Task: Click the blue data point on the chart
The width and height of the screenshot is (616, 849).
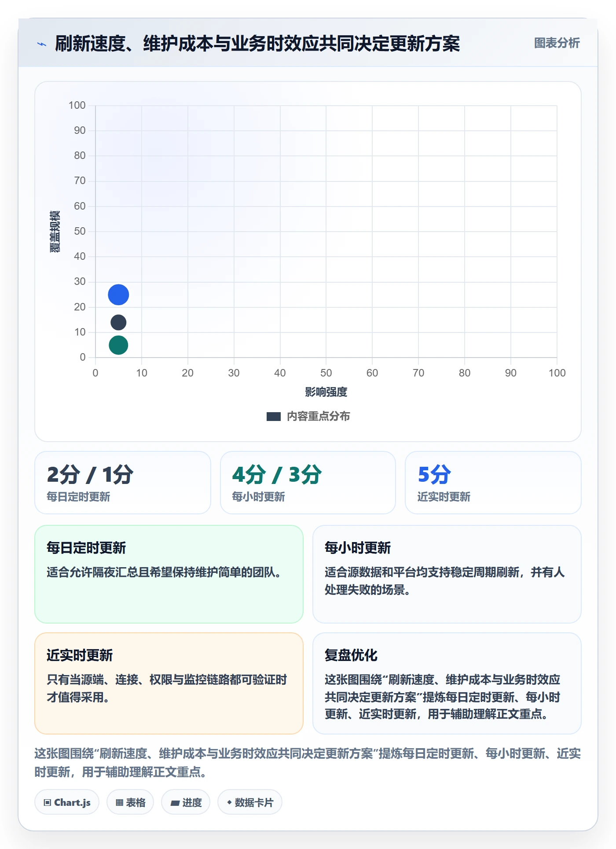Action: click(x=118, y=295)
